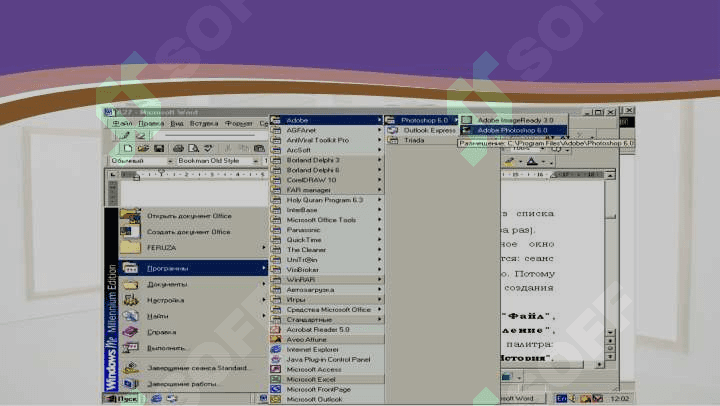Click the Microsoft Access icon in Programs list
The height and width of the screenshot is (406, 720).
tap(276, 369)
